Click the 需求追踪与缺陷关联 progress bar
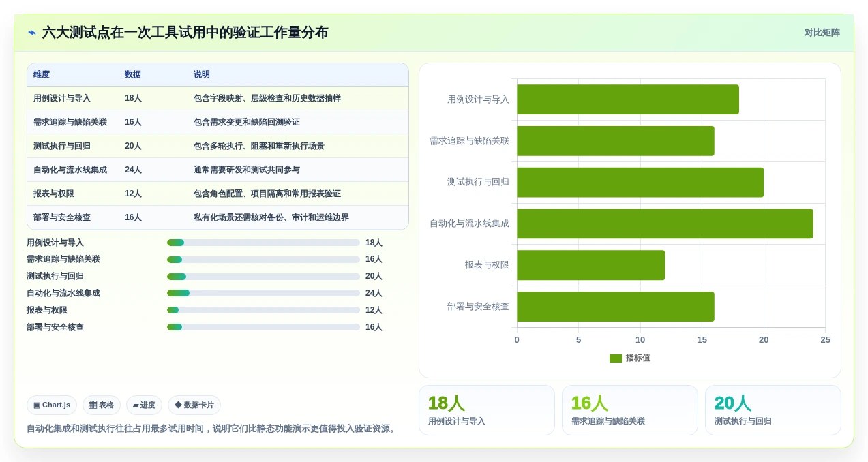 click(263, 260)
